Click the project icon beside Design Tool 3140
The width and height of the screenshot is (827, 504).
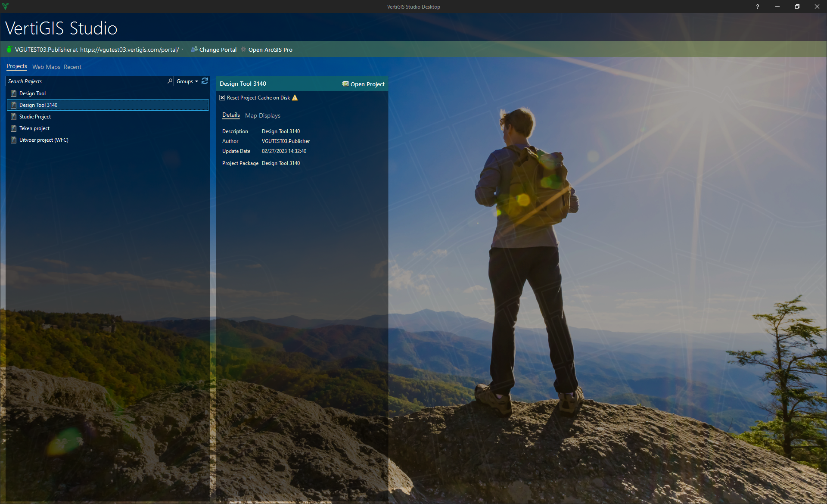pyautogui.click(x=13, y=105)
